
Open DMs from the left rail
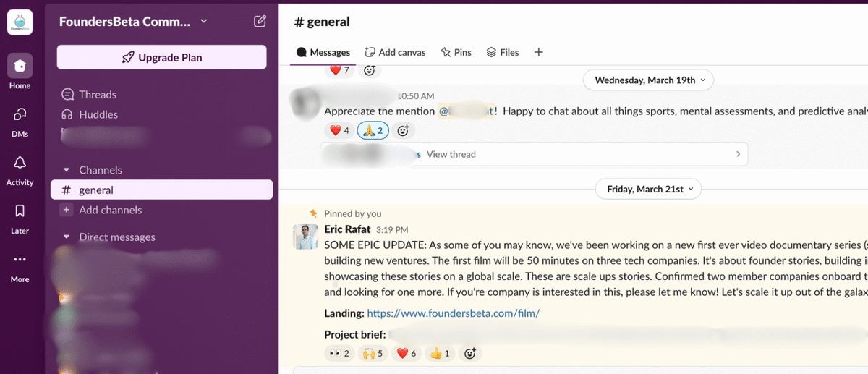20,121
